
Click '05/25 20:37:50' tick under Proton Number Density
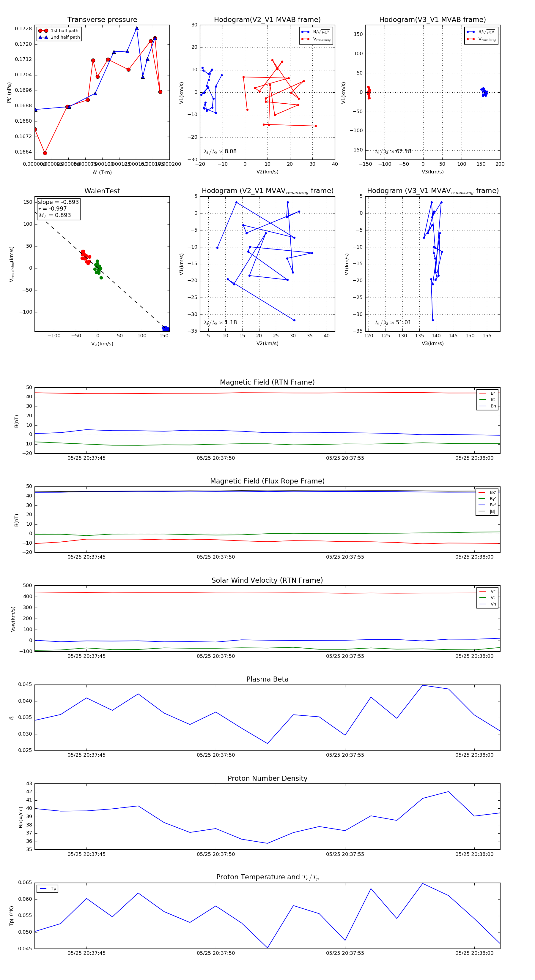click(x=216, y=854)
